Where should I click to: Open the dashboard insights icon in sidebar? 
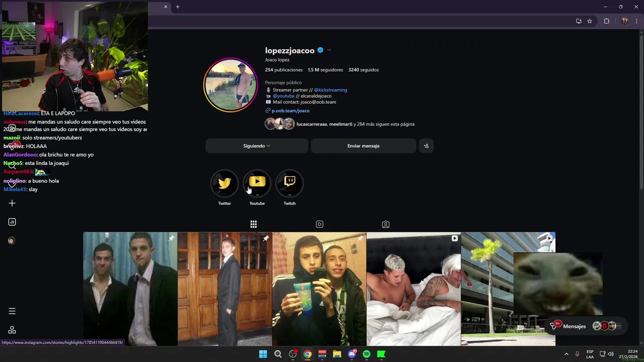(12, 222)
